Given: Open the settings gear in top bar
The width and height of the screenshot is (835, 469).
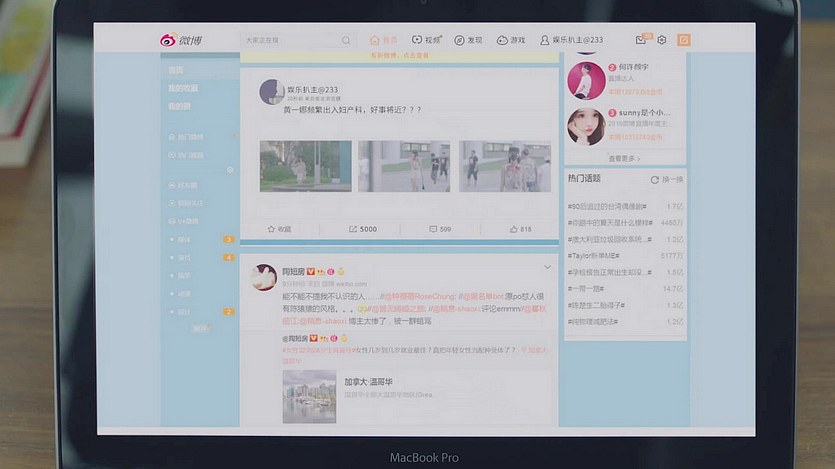Looking at the screenshot, I should tap(661, 40).
